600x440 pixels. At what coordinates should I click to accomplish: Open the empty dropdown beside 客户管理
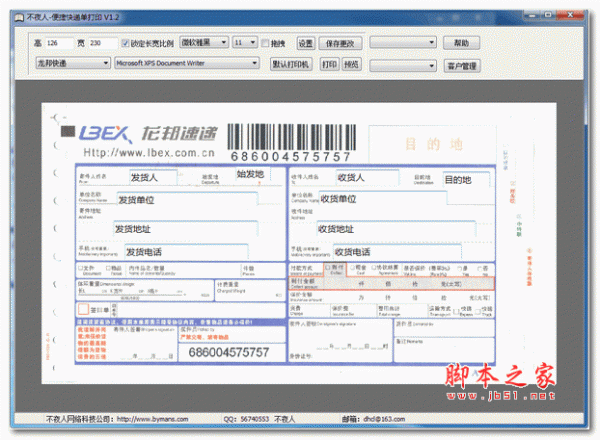[x=403, y=66]
